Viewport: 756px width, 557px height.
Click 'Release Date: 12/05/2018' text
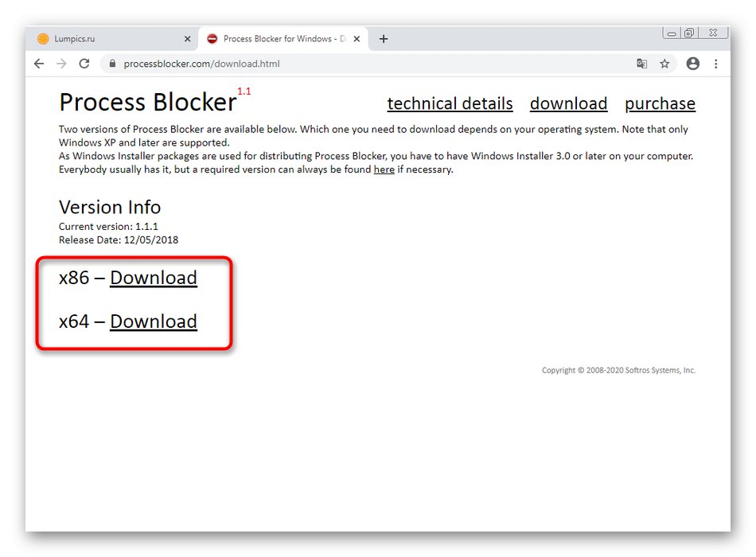click(x=119, y=240)
